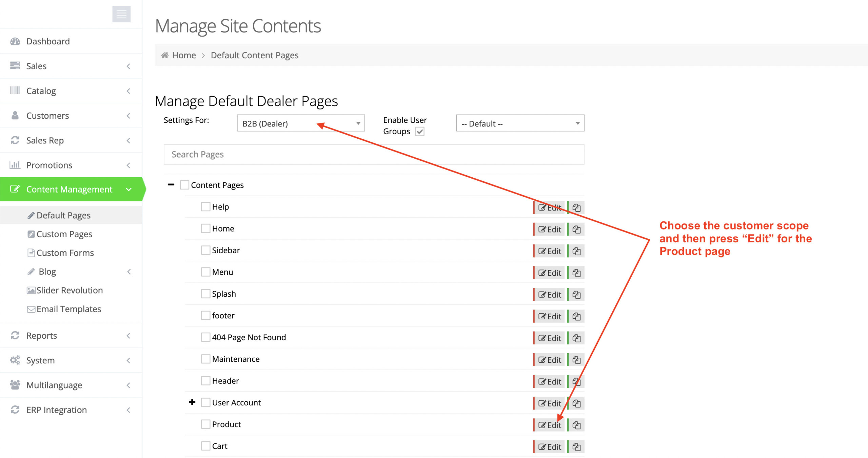Viewport: 868px width, 458px height.
Task: Collapse the Content Management chevron
Action: [x=129, y=189]
